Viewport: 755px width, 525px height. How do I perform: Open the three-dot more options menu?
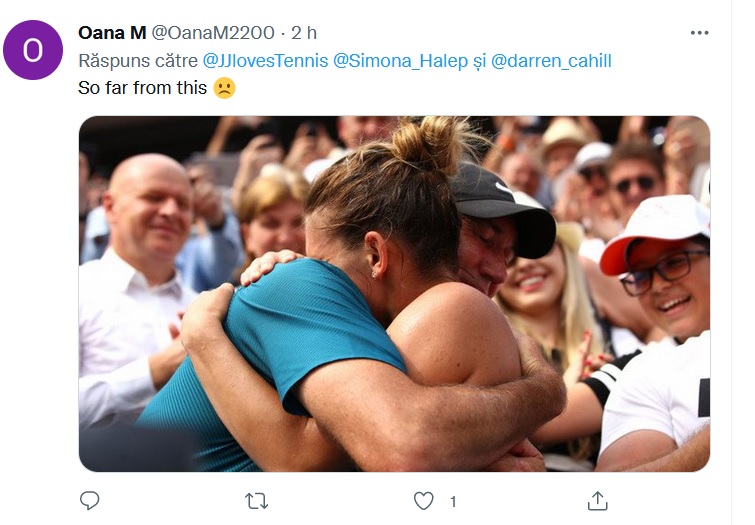tap(699, 33)
